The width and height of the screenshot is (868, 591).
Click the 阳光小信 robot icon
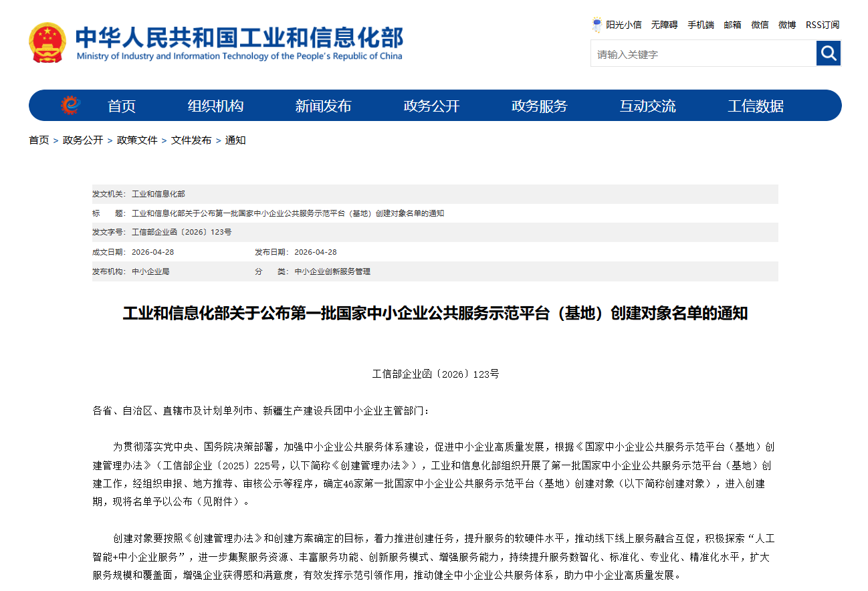[x=596, y=25]
